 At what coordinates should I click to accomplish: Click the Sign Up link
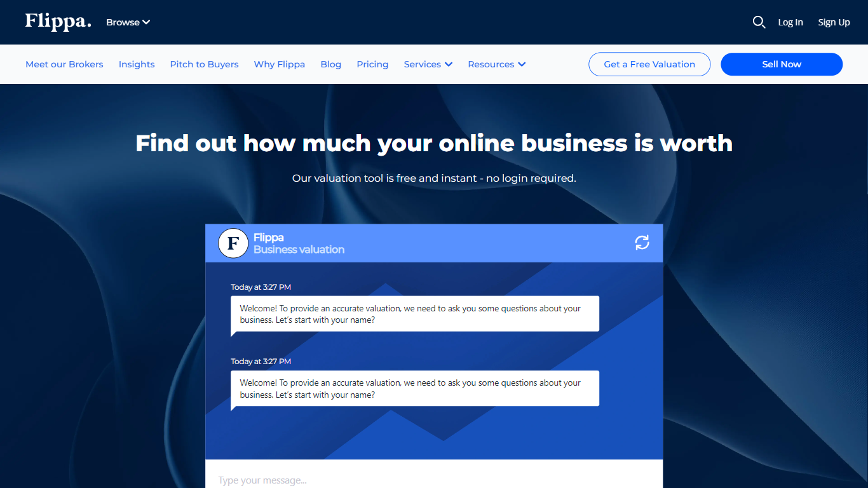coord(834,22)
